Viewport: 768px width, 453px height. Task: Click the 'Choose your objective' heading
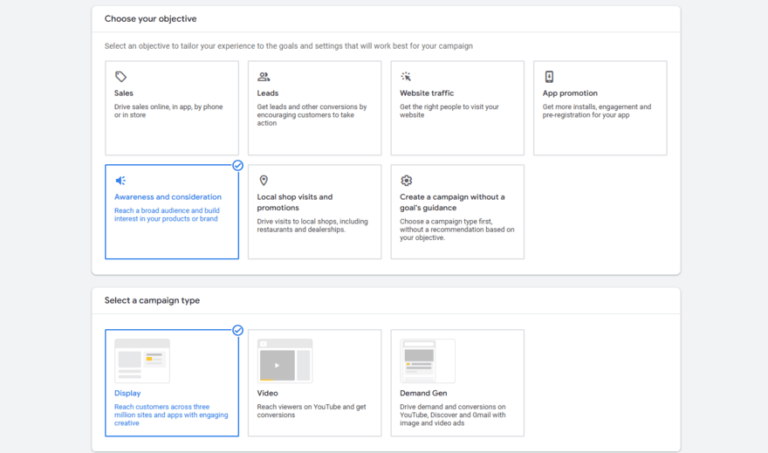click(x=150, y=19)
